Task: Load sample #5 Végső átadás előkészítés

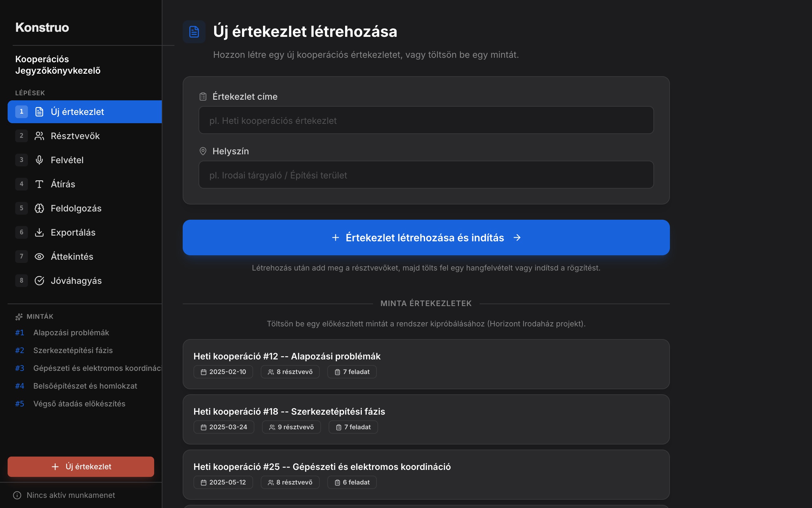Action: 85,404
